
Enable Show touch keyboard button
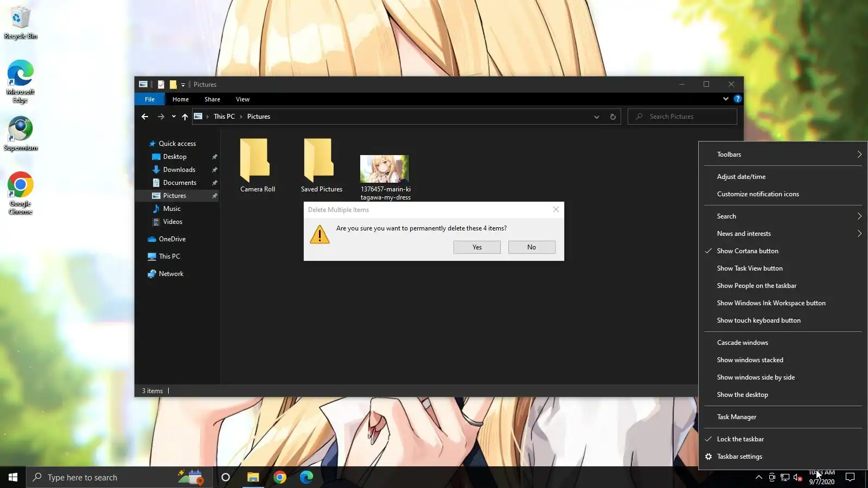point(783,320)
